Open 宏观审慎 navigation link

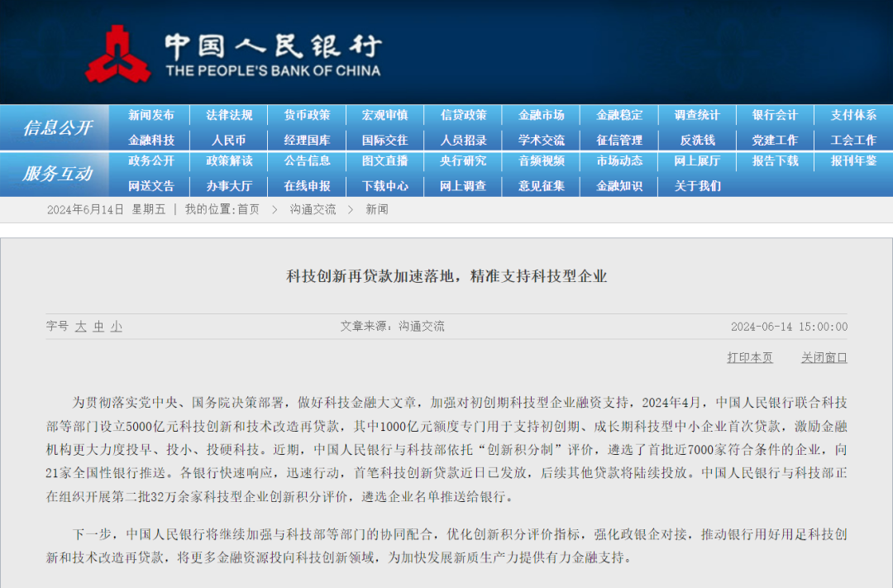click(x=385, y=115)
